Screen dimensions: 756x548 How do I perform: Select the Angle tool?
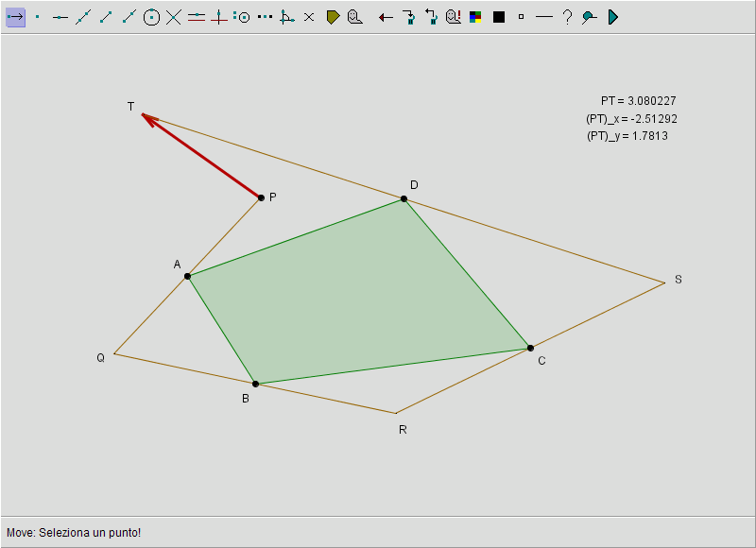287,17
